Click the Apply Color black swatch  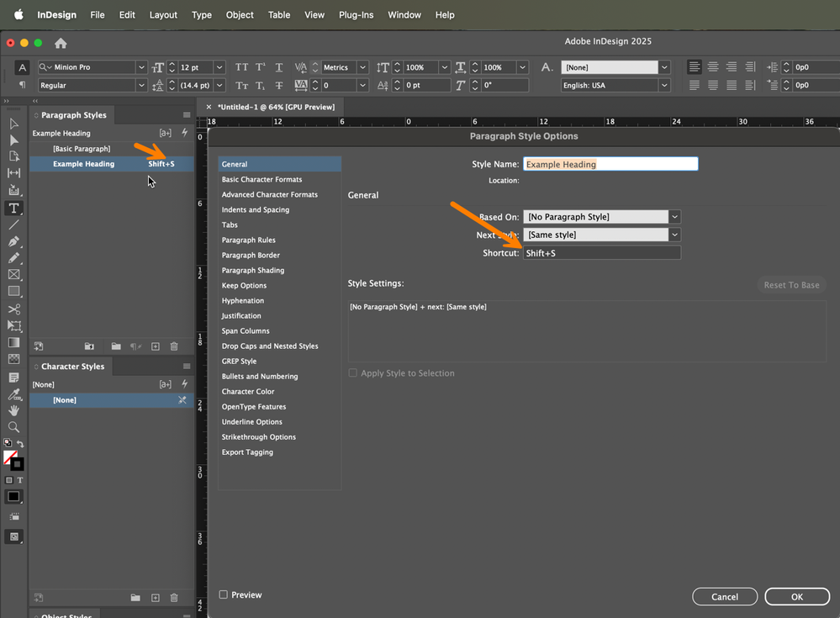tap(13, 496)
